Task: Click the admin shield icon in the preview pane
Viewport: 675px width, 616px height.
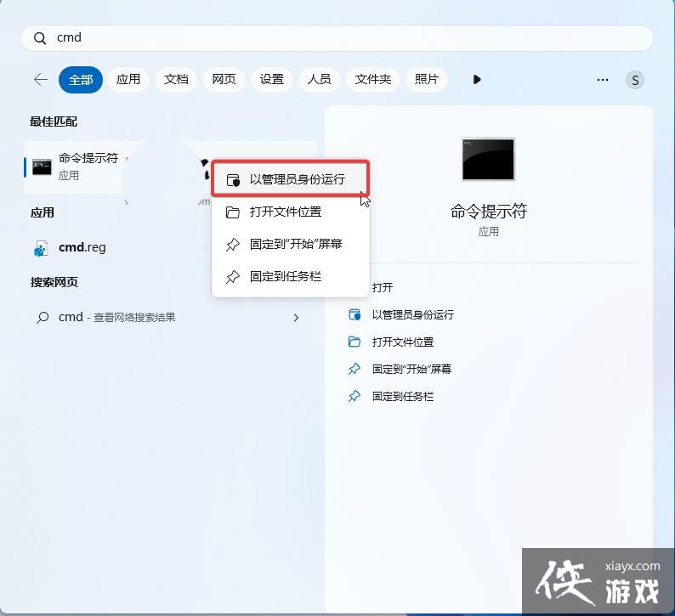Action: click(x=355, y=315)
